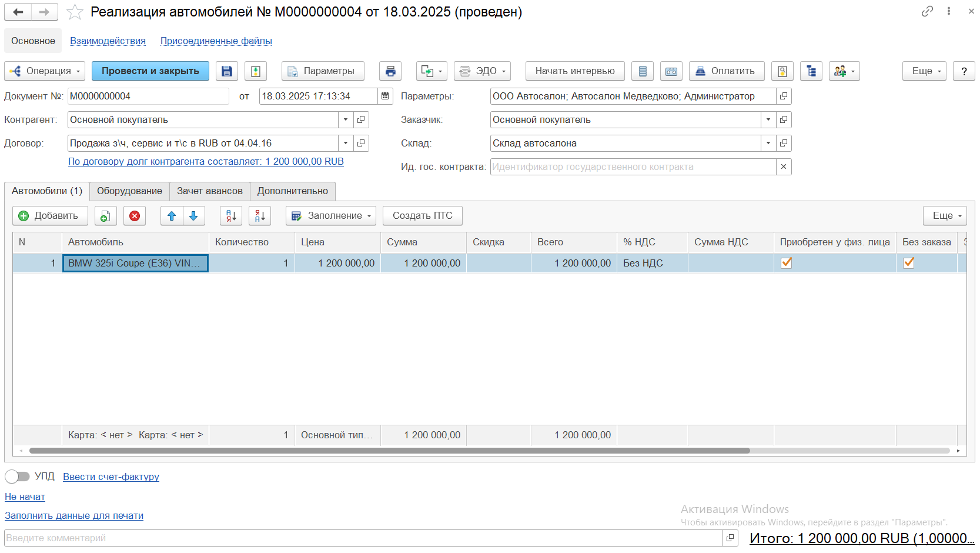The width and height of the screenshot is (980, 553).
Task: Click the table's horizontal scrollbar
Action: pos(389,451)
